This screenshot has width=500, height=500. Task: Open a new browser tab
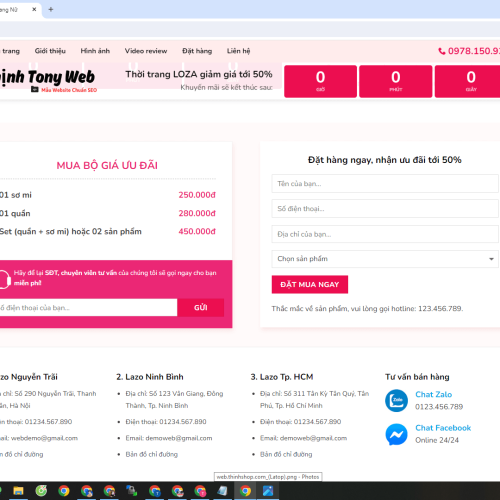click(x=51, y=9)
